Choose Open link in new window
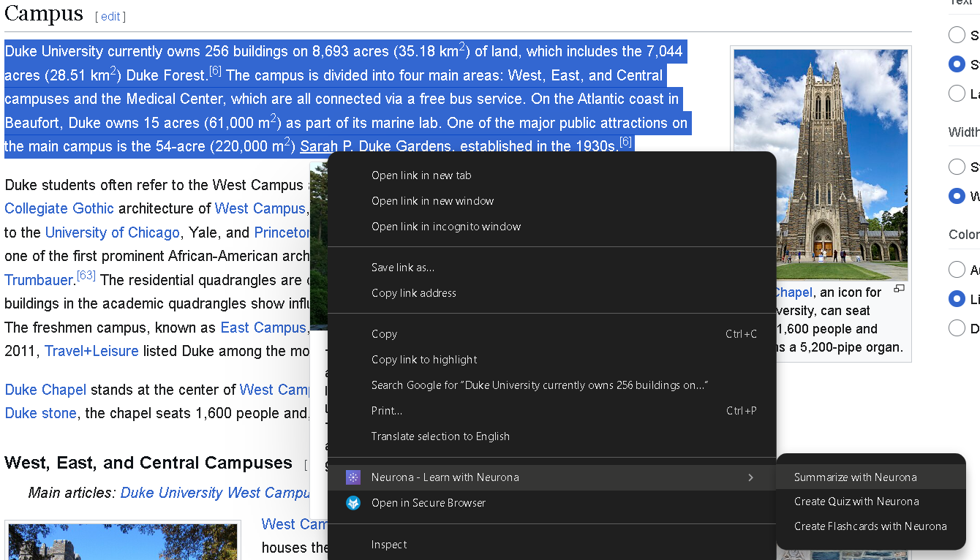 tap(551, 201)
